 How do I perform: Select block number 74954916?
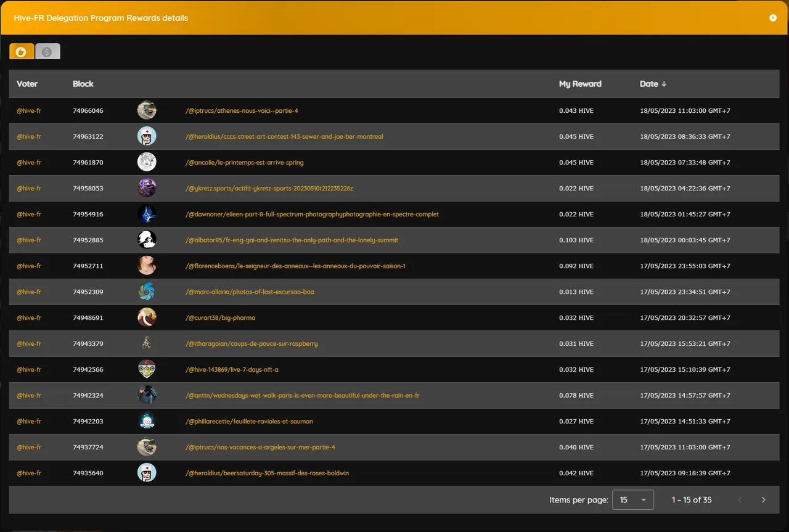(88, 215)
